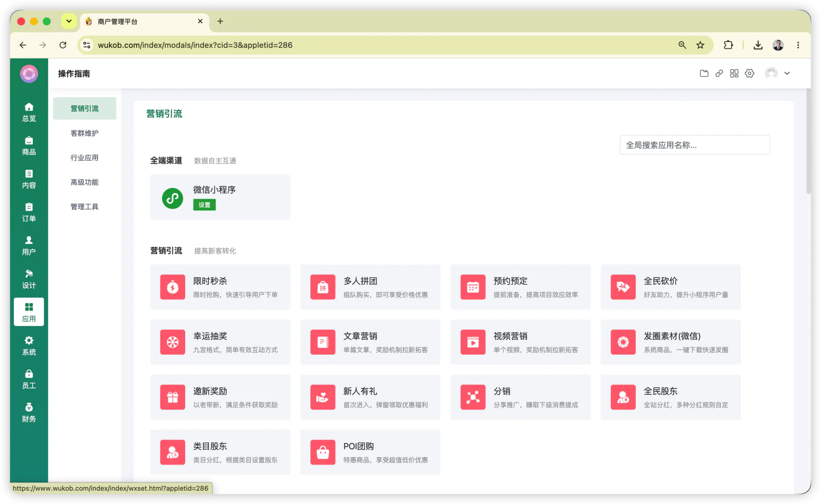821x504 pixels.
Task: Click the 微信小程序 card title
Action: pyautogui.click(x=214, y=189)
